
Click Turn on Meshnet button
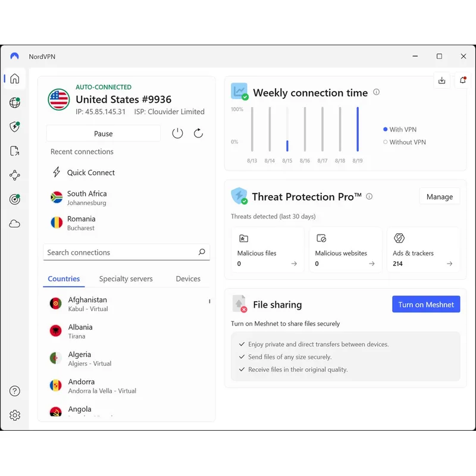tap(426, 304)
